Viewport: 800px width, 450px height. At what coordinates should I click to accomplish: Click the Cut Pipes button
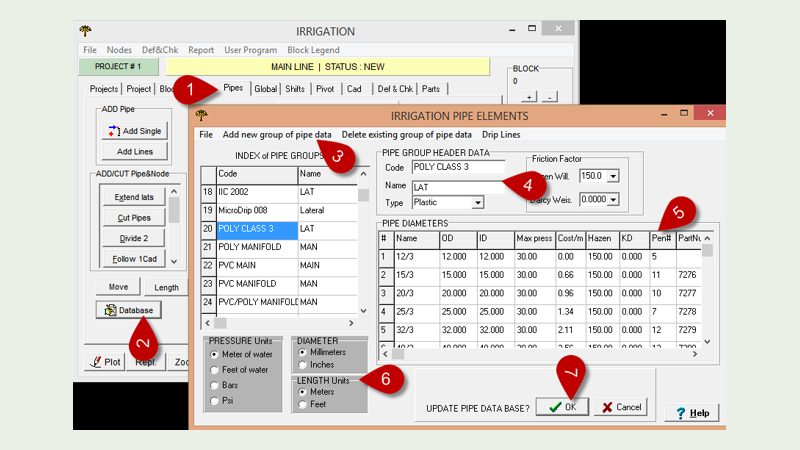coord(134,218)
